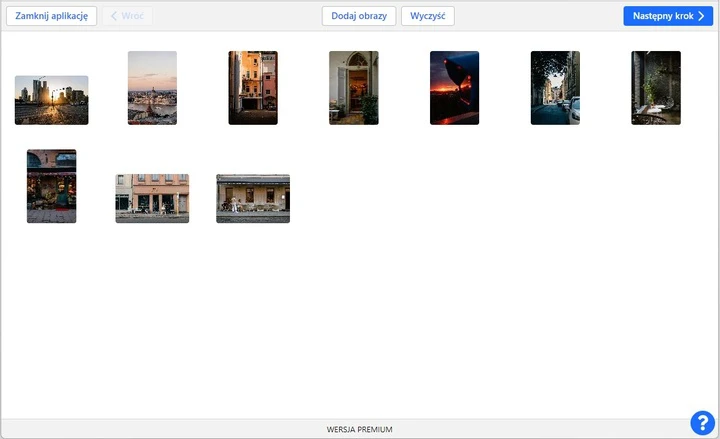Screen dimensions: 720x439
Task: Select the beige low building street thumbnail
Action: pos(253,198)
